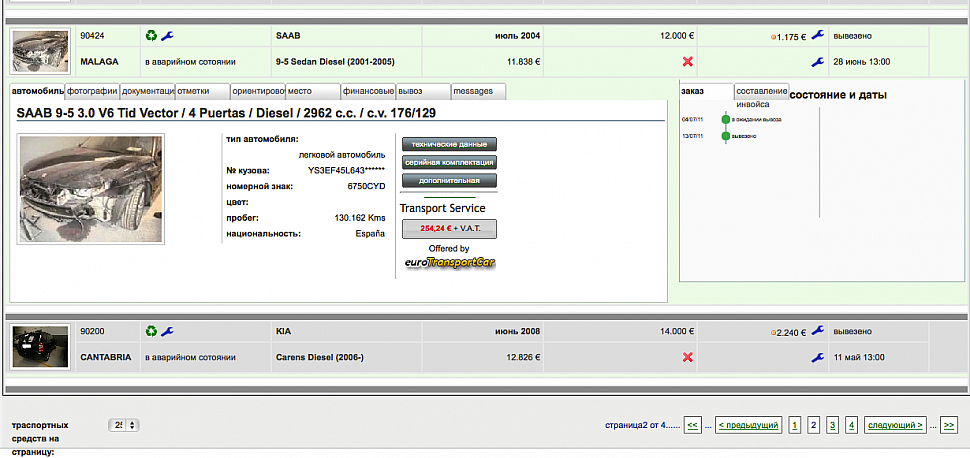Open the финансовые tab
The width and height of the screenshot is (970, 458).
click(x=368, y=91)
